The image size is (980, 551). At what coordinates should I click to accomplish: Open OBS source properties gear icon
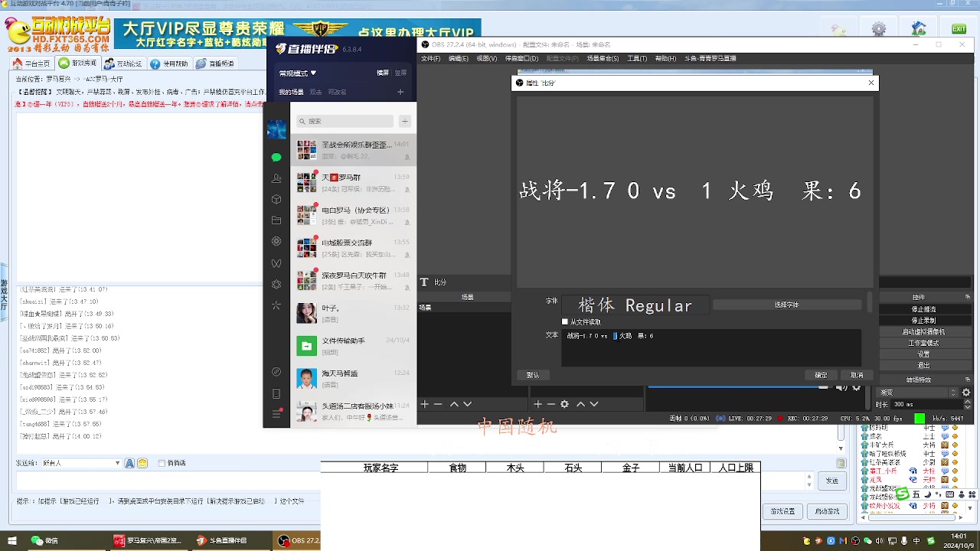coord(564,404)
